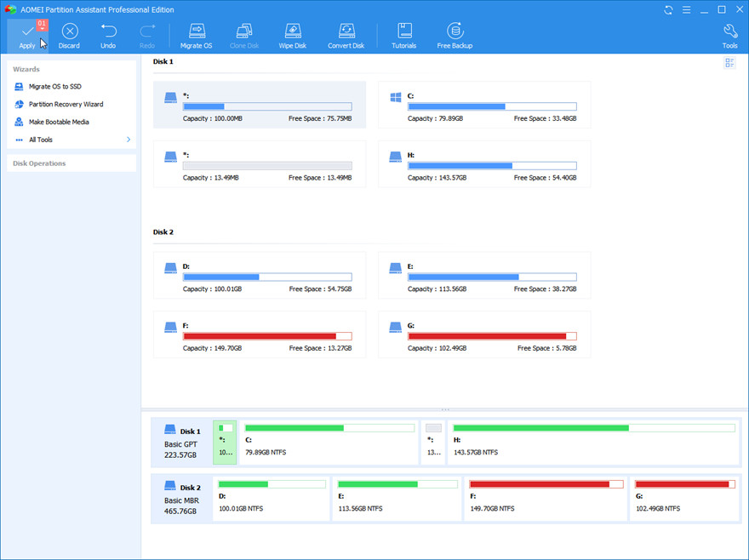Select F: 149.70GB NTFS block in disk map

coord(546,499)
